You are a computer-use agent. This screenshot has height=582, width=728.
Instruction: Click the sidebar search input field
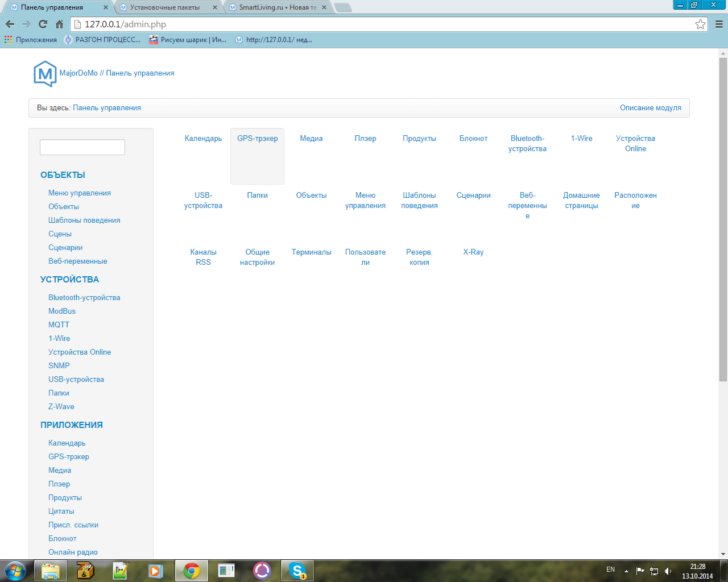point(82,147)
